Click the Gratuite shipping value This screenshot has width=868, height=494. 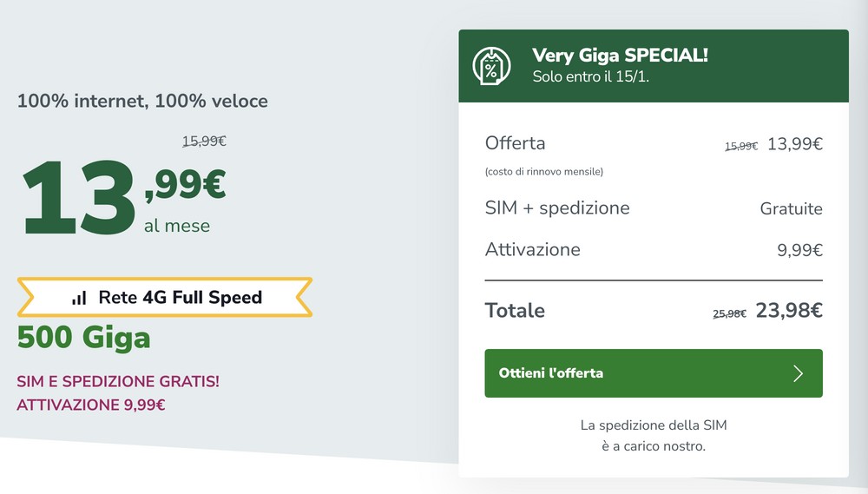pos(791,208)
